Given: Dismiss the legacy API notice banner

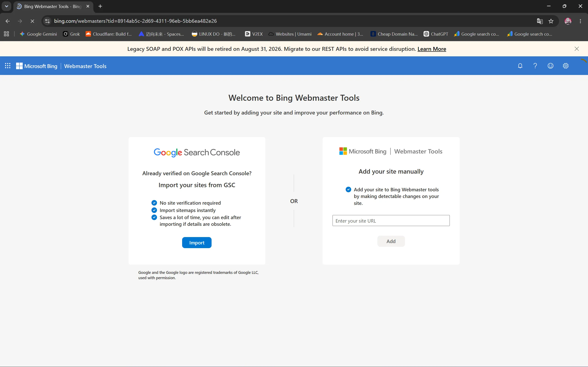Looking at the screenshot, I should click(577, 49).
